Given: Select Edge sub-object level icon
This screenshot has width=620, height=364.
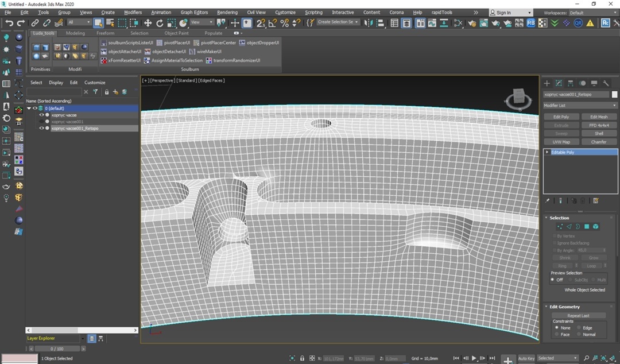Looking at the screenshot, I should click(569, 226).
